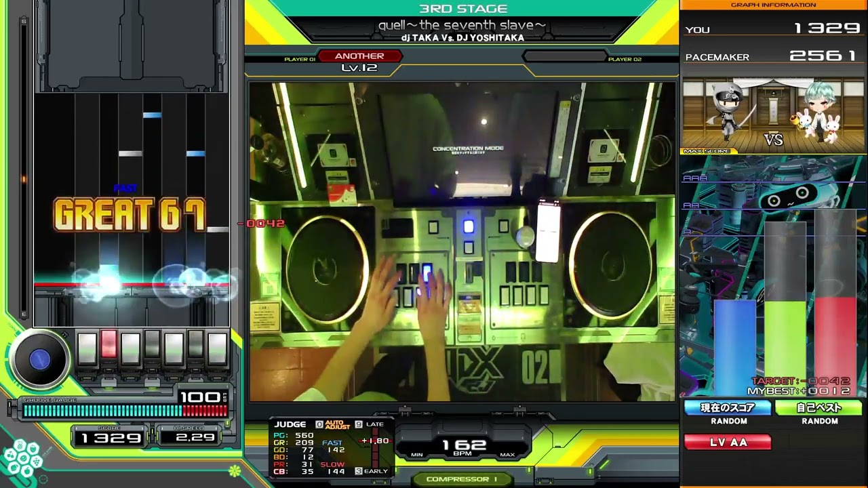Click the white note nearest the judgment line
Viewport: 868px width, 488px height.
[218, 230]
